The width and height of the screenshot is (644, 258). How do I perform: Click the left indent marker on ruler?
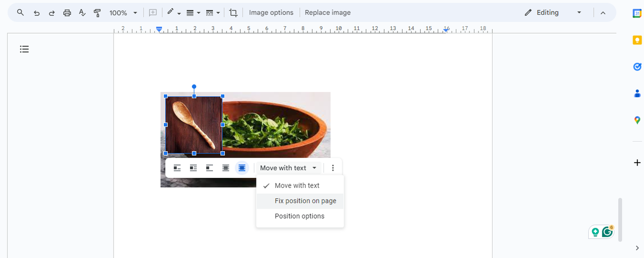[x=159, y=30]
